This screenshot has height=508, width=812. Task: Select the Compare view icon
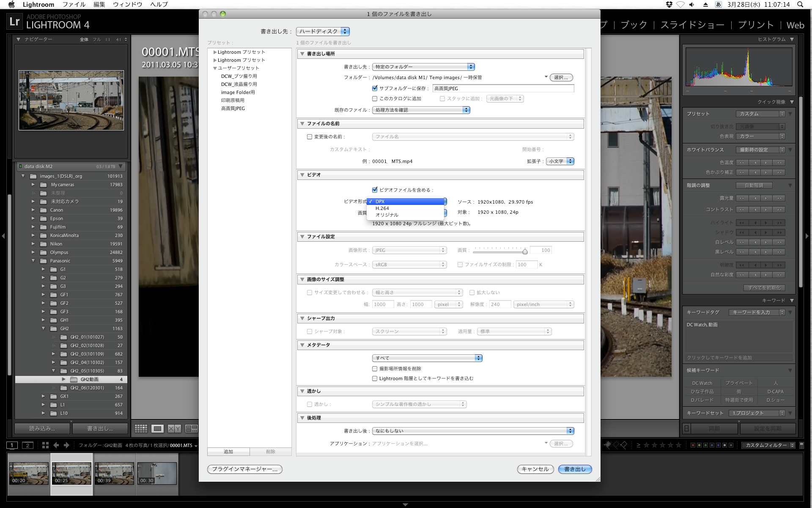(x=174, y=428)
